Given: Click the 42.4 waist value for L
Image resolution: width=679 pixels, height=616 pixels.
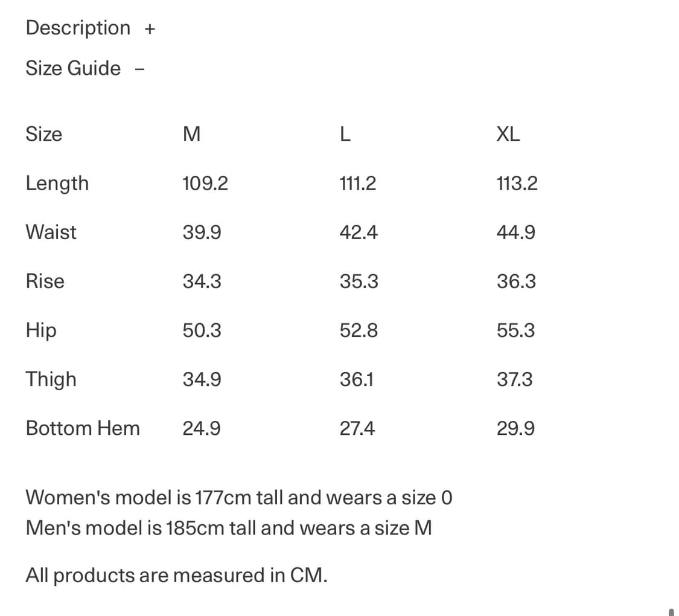Looking at the screenshot, I should pos(359,233).
